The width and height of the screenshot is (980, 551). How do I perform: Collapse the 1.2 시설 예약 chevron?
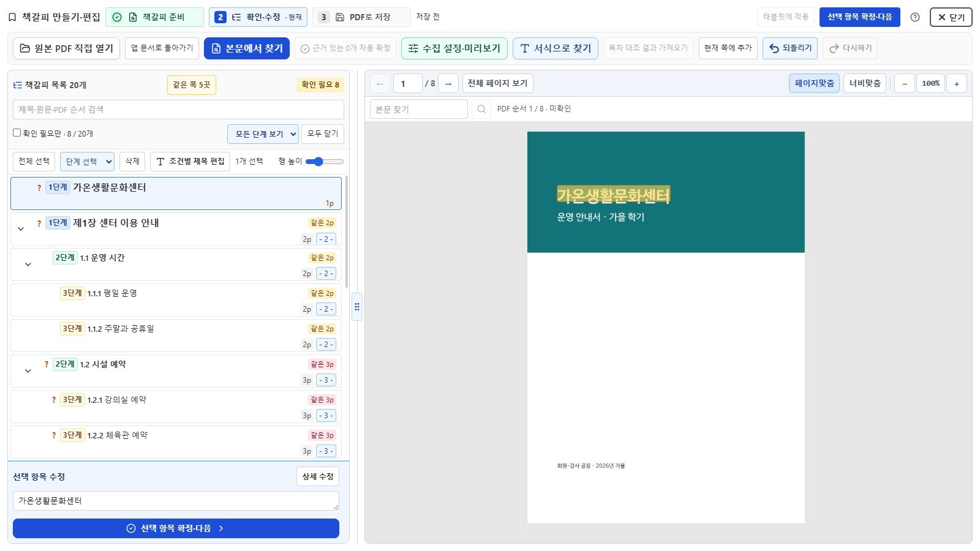coord(28,371)
